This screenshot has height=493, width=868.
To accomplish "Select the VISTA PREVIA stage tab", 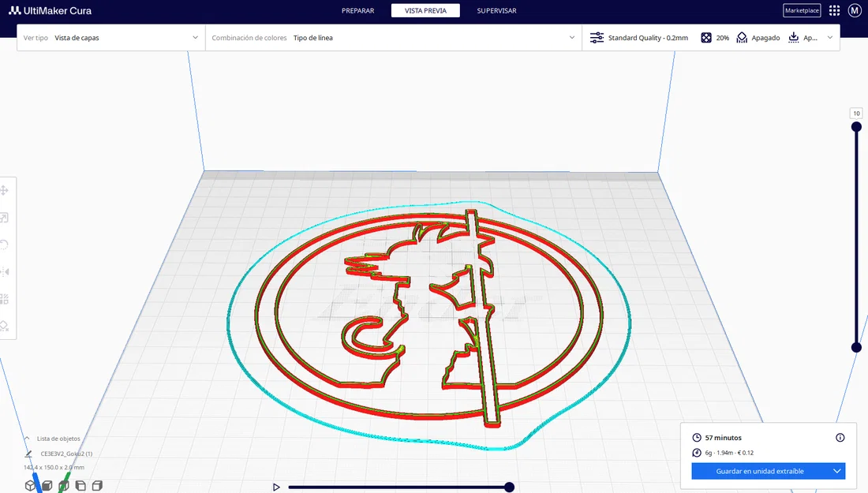I will pyautogui.click(x=425, y=10).
